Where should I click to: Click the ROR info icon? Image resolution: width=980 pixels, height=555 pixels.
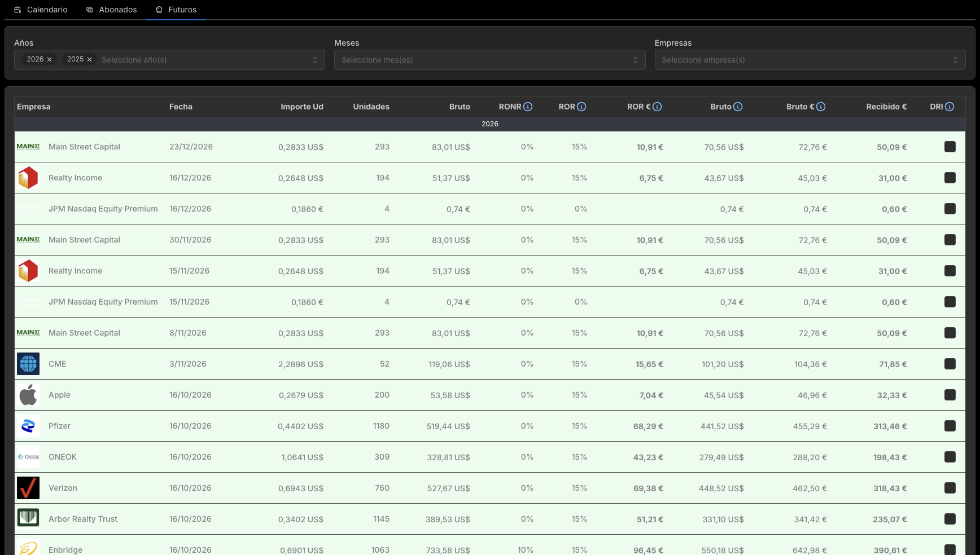click(581, 107)
